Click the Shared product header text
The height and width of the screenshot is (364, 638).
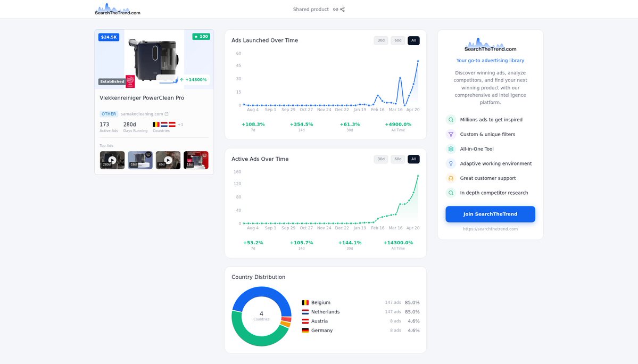(x=311, y=10)
